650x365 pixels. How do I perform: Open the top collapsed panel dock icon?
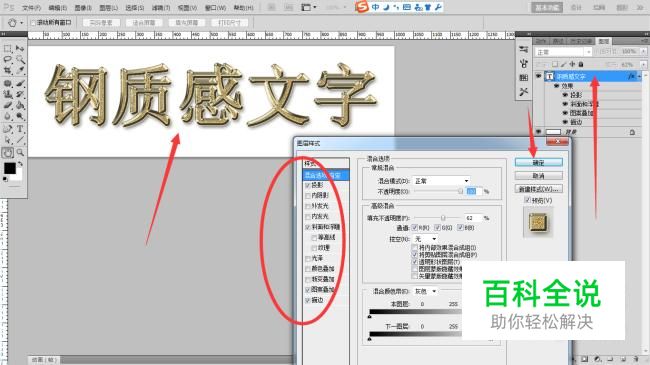524,49
